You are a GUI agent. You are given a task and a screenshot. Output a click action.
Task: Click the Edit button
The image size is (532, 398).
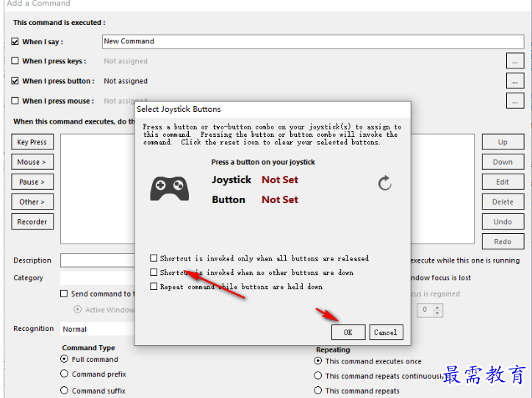tap(503, 182)
